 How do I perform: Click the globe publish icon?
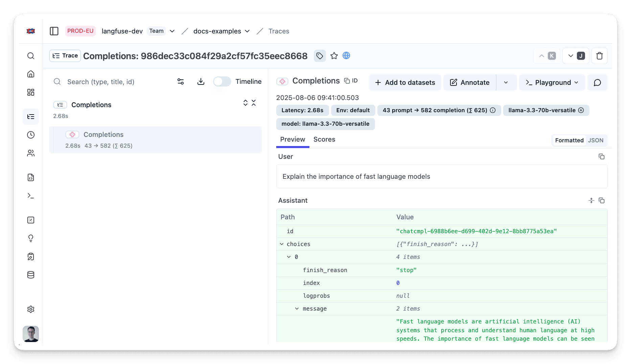(346, 56)
